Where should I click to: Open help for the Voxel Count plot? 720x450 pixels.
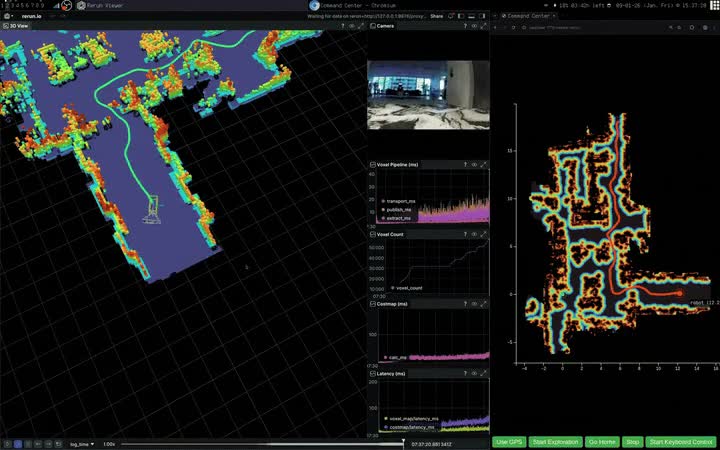pos(465,234)
